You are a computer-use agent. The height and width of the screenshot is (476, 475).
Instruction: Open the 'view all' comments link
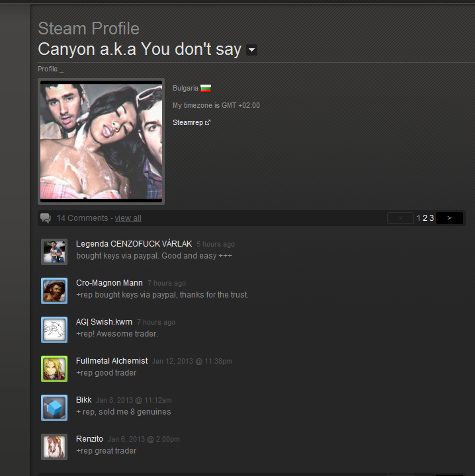(x=128, y=218)
